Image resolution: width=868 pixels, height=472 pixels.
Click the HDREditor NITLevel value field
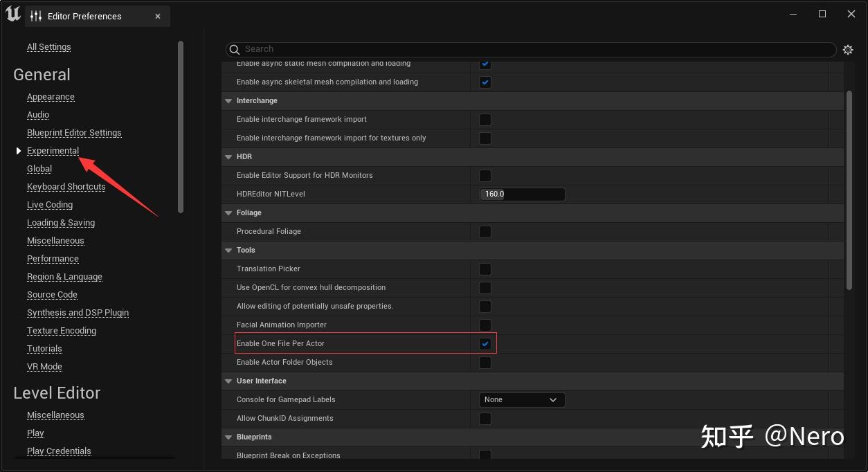pos(522,194)
